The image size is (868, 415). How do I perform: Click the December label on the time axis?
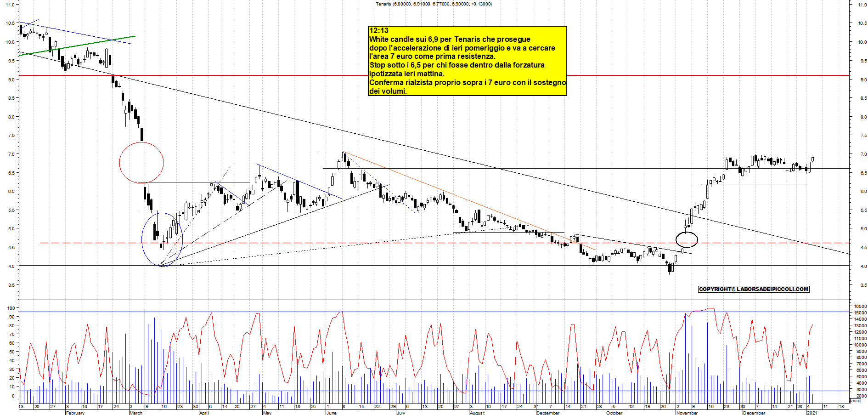(754, 413)
